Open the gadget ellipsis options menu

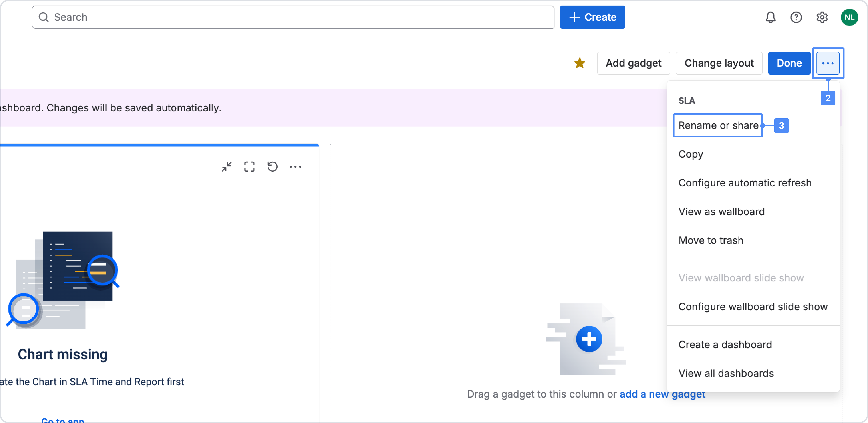point(296,166)
